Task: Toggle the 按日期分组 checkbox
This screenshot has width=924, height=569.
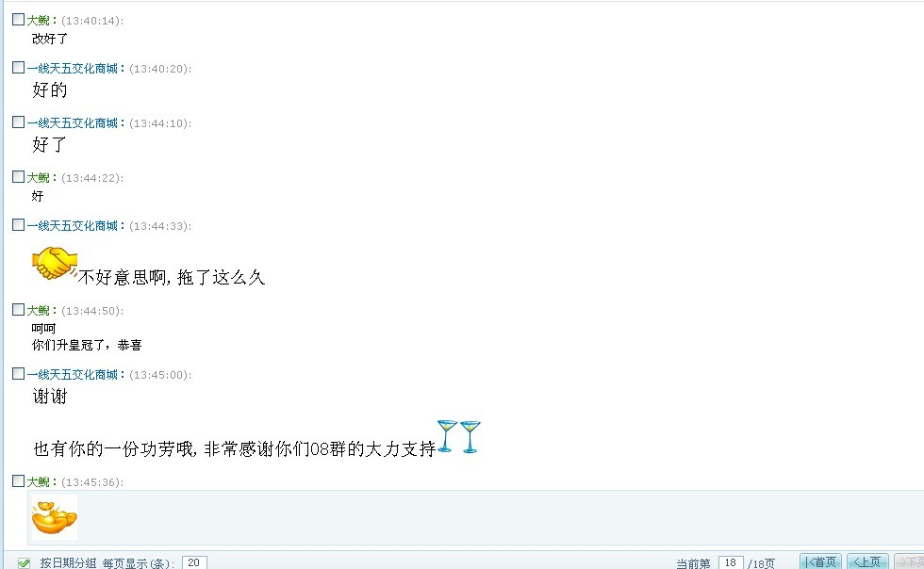Action: coord(25,563)
